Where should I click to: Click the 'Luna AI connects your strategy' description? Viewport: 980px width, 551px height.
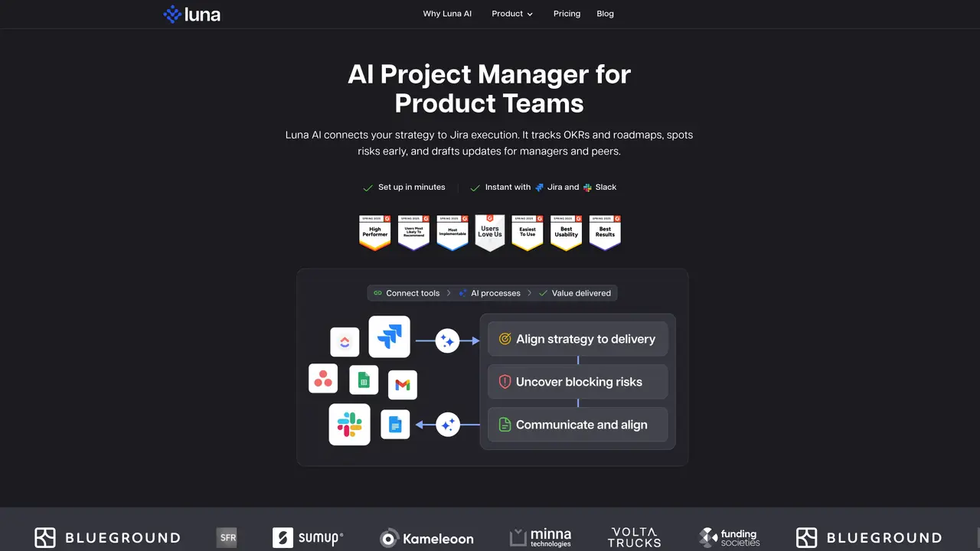pos(489,143)
